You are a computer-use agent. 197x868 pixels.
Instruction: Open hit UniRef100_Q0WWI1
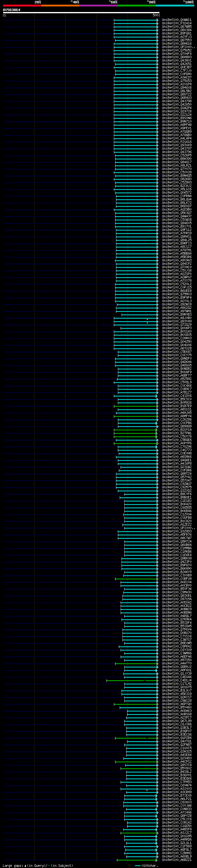coord(176,20)
